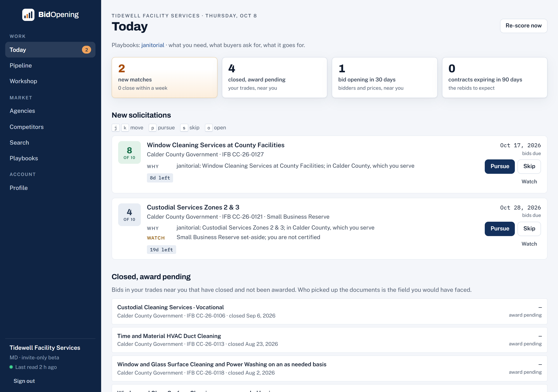Watch the Window Cleaning Services solicitation
Viewport: 558px width, 392px height.
pos(529,182)
